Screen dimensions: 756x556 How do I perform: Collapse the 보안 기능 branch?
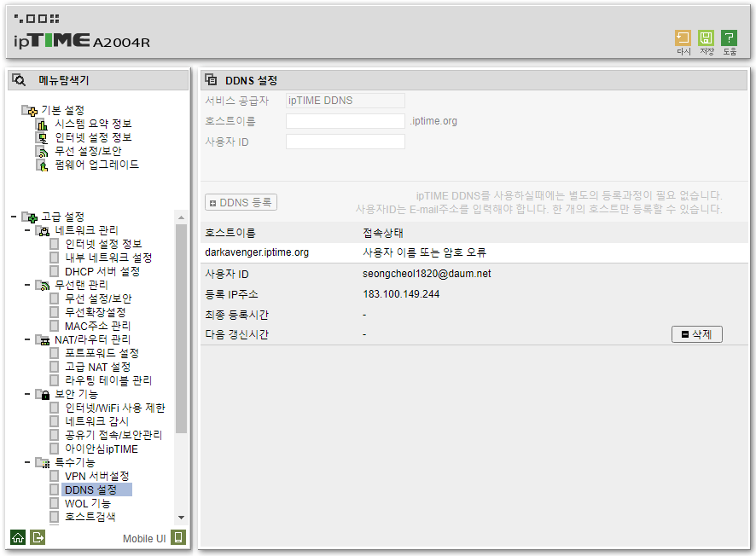coord(27,394)
